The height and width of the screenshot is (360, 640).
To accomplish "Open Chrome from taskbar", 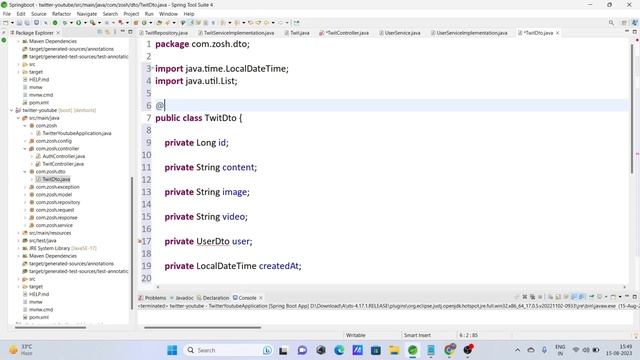I will [450, 350].
